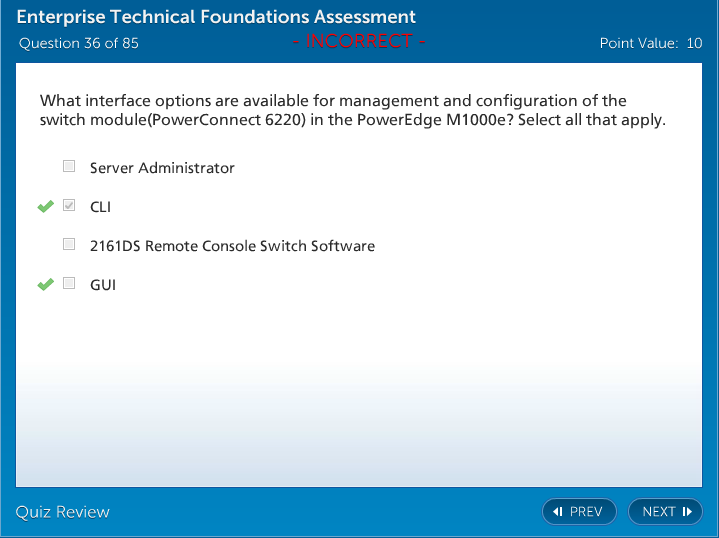Click the left arrow icon on PREV
719x538 pixels.
pos(558,512)
